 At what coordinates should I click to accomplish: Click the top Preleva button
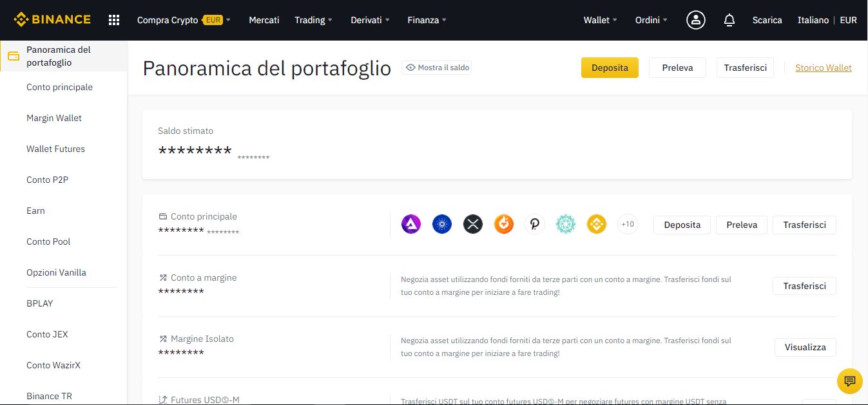pyautogui.click(x=677, y=68)
